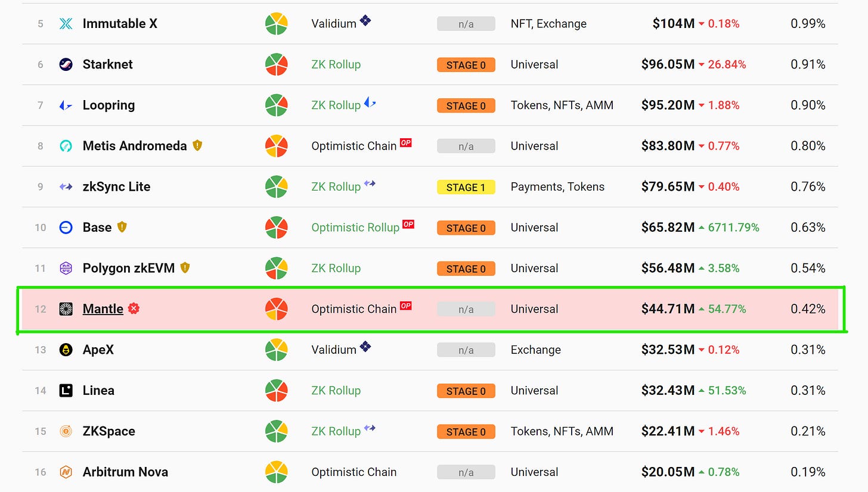Screen dimensions: 868x492
Task: Click the $104M value for Immutable X
Action: [674, 24]
